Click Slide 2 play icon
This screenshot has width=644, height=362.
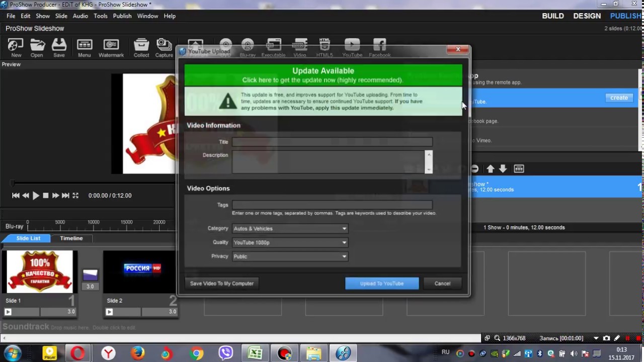(x=109, y=312)
